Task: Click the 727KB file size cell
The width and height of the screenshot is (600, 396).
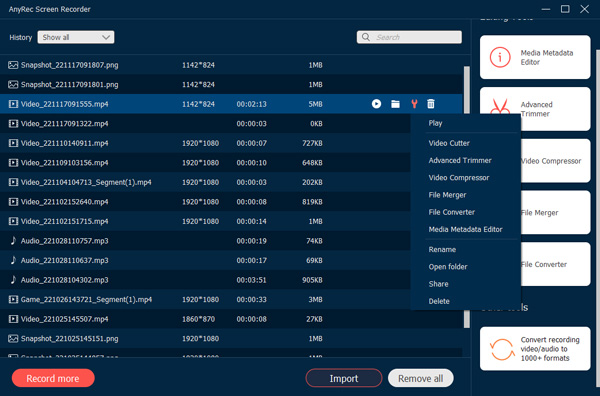Action: tap(312, 143)
